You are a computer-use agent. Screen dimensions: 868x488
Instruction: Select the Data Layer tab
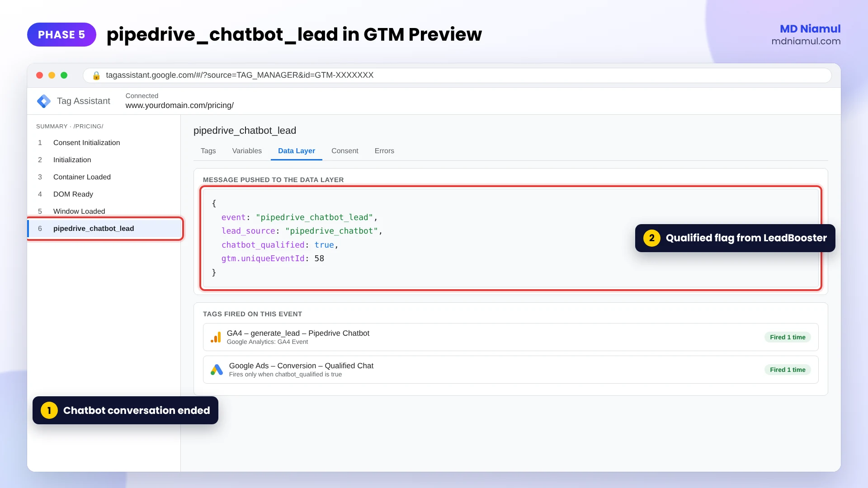(x=297, y=151)
